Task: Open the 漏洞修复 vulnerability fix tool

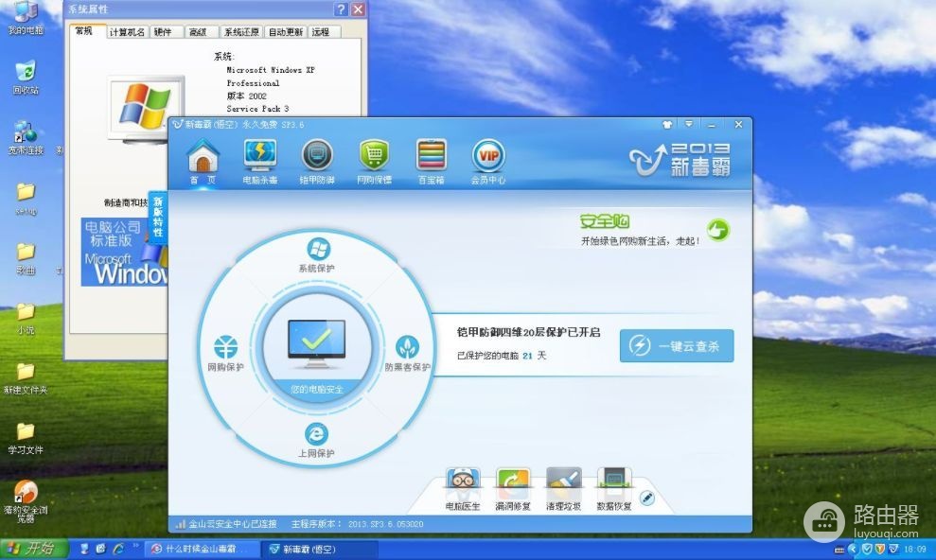Action: pyautogui.click(x=513, y=490)
